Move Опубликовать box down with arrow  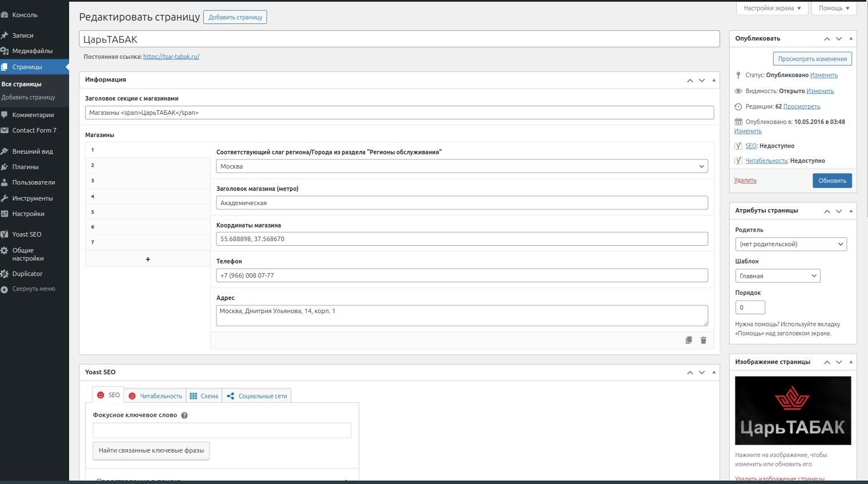tap(839, 39)
